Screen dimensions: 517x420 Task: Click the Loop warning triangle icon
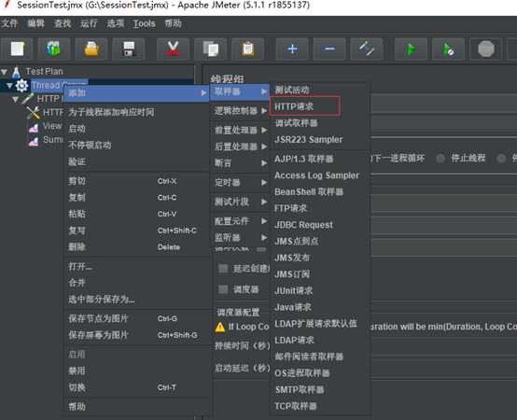tap(220, 327)
